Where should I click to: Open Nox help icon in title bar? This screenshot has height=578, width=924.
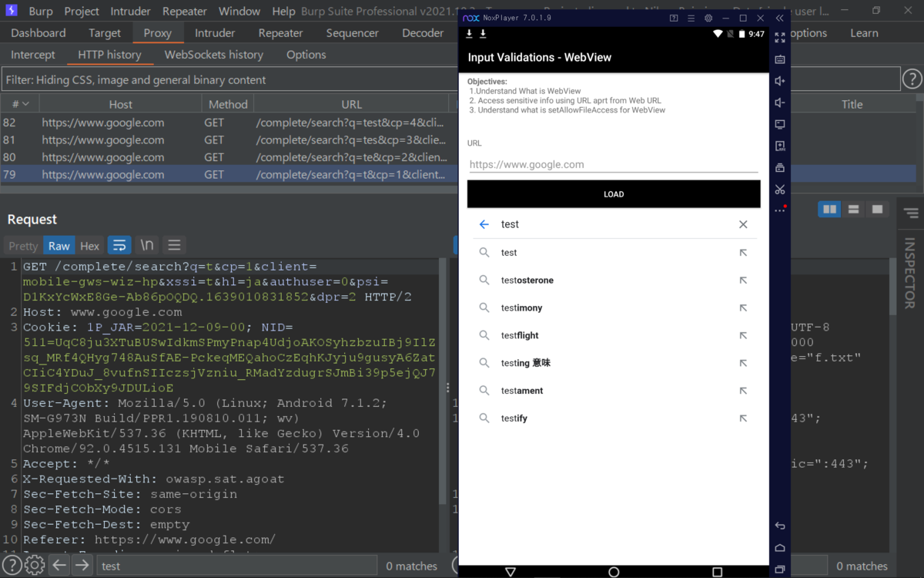[674, 18]
